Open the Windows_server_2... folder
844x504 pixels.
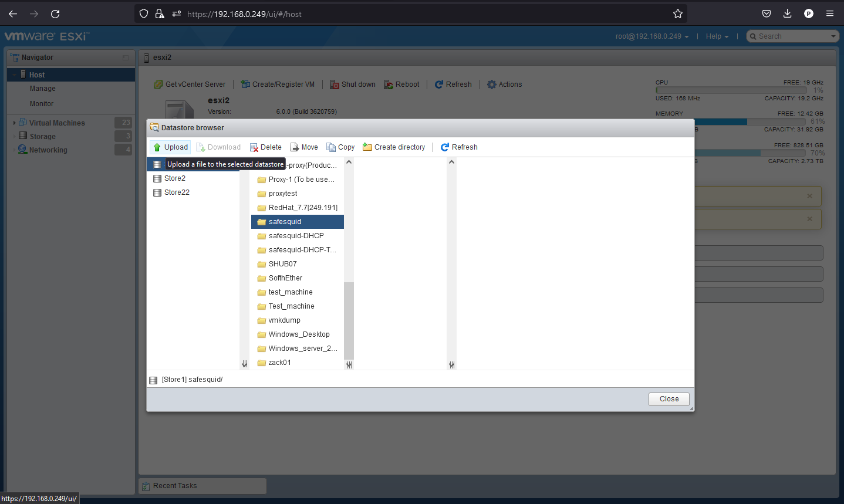click(x=298, y=349)
